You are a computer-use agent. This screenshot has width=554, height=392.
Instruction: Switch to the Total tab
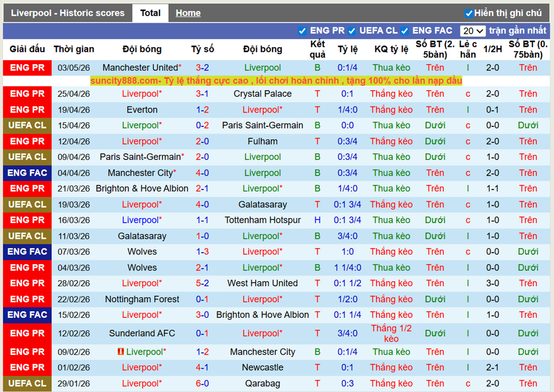(150, 13)
